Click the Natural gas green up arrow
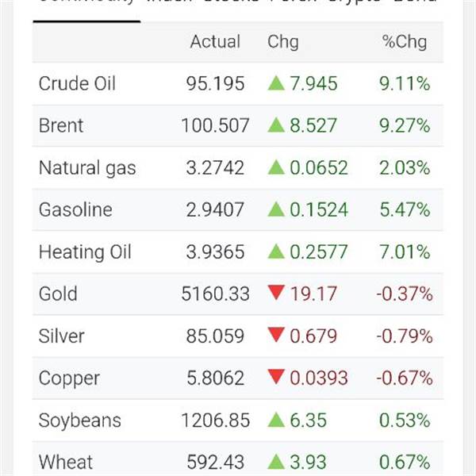Viewport: 476px width, 476px height. click(276, 167)
